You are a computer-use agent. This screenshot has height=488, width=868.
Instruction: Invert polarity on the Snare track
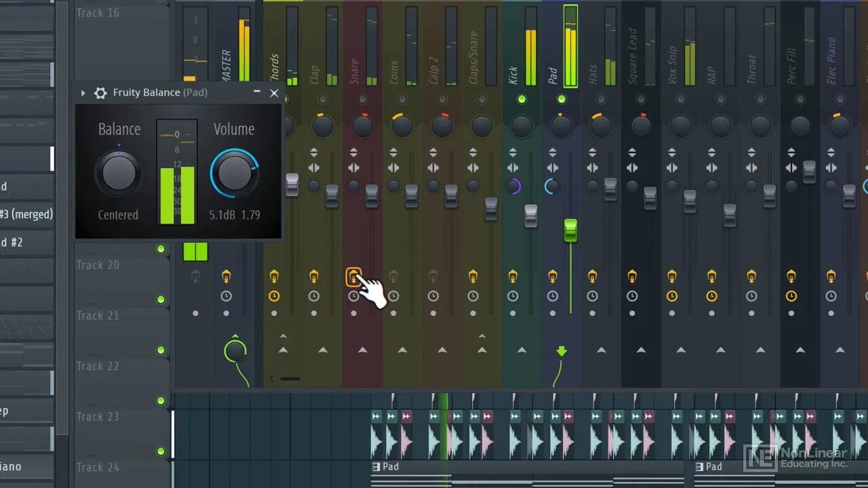pos(353,152)
